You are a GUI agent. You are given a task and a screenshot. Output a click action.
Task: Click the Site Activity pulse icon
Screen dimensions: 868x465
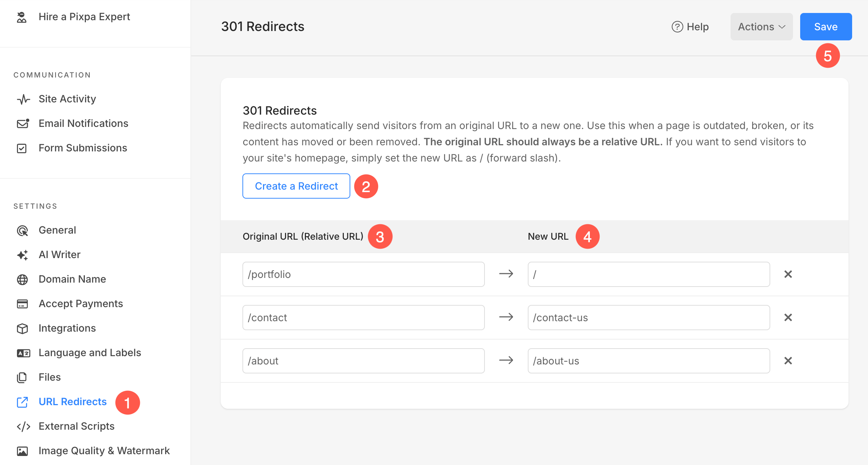coord(23,99)
